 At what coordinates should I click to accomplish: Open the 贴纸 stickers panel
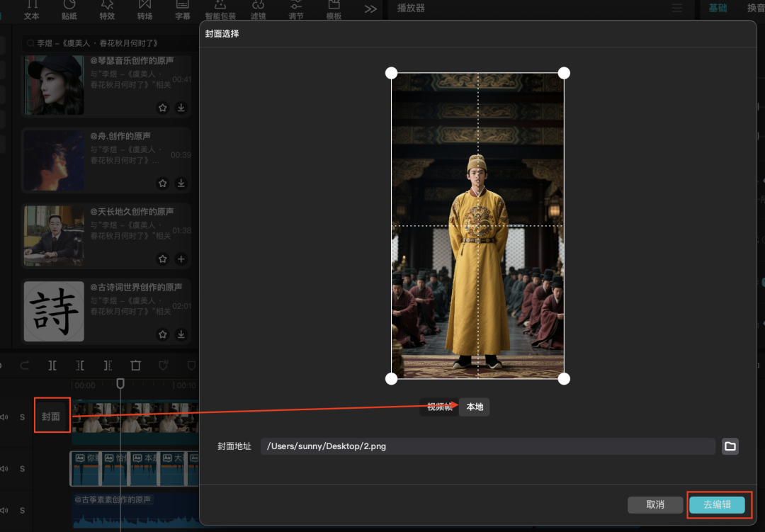point(69,10)
